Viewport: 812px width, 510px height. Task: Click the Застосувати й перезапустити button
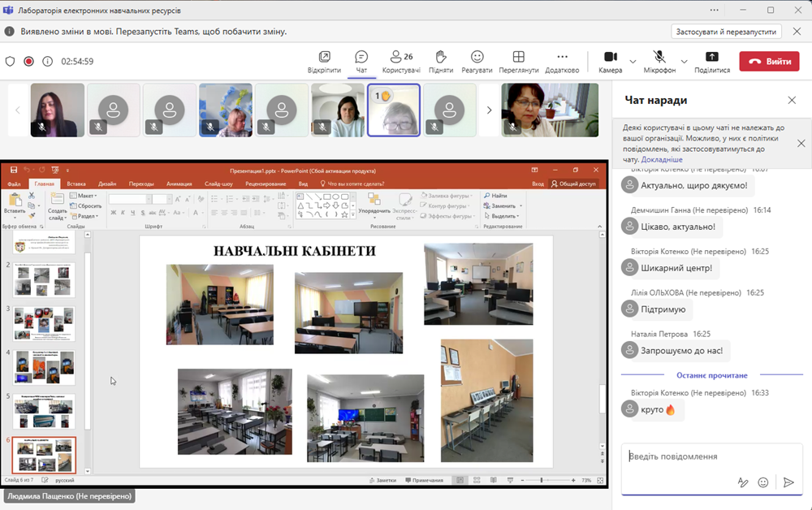coord(726,32)
